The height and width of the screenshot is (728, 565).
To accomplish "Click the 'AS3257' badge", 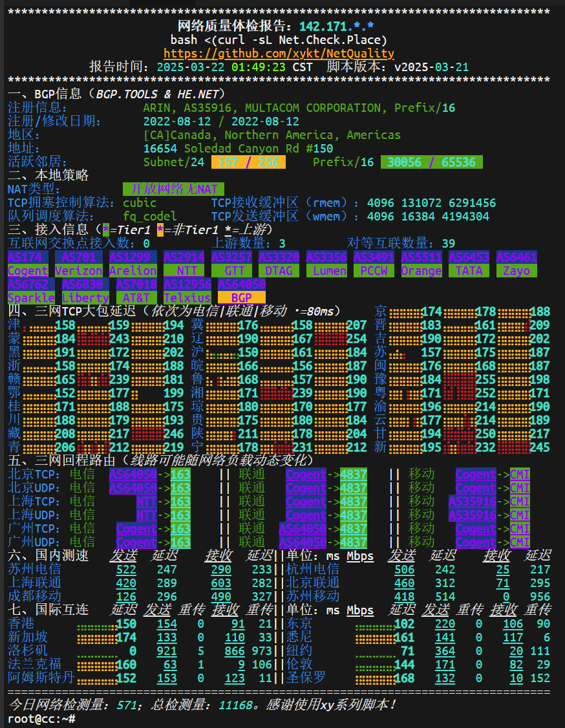I will (x=231, y=257).
